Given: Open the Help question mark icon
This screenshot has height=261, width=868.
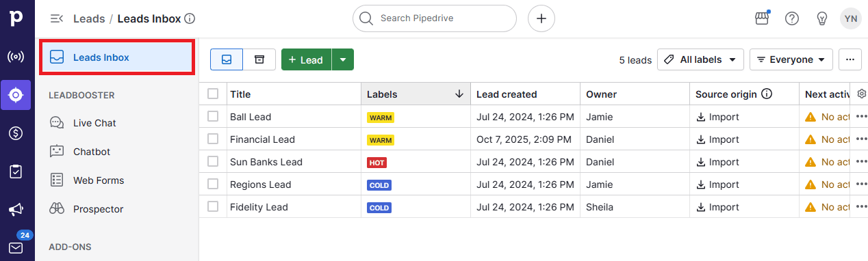Looking at the screenshot, I should (792, 18).
